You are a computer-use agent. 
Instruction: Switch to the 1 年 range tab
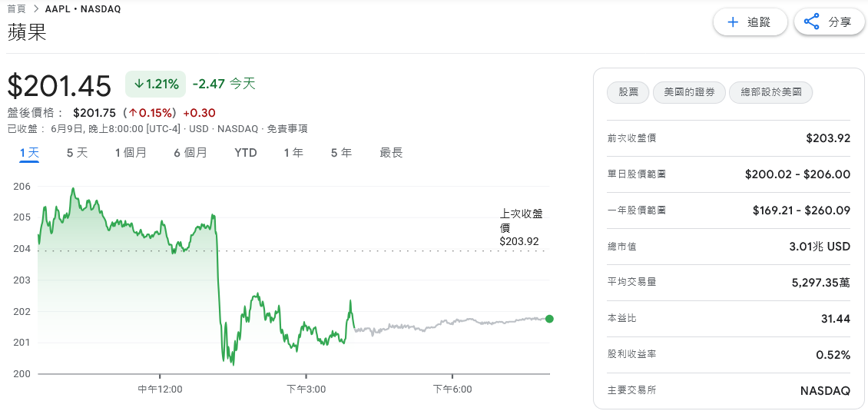294,153
